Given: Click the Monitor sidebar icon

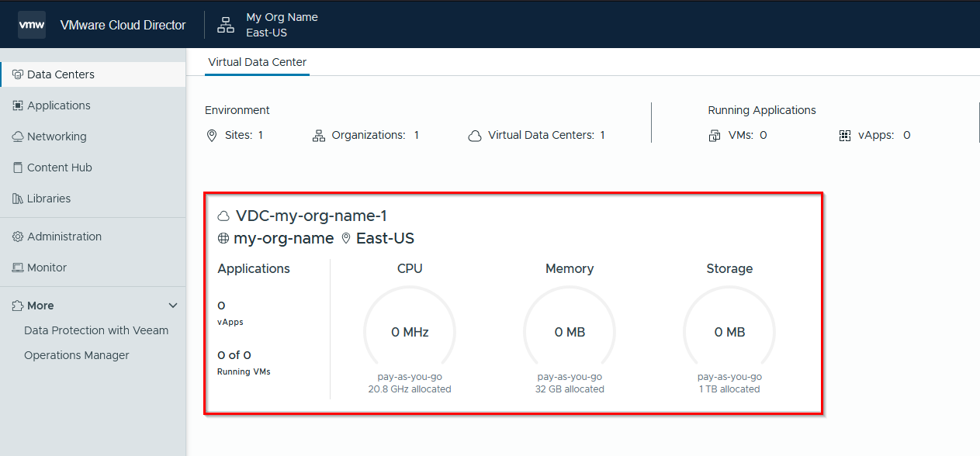Looking at the screenshot, I should pos(18,268).
